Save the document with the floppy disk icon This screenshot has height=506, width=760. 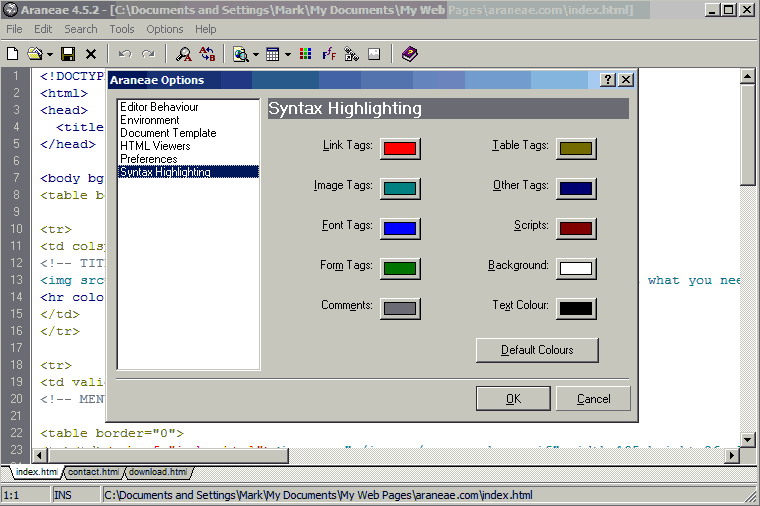[68, 54]
